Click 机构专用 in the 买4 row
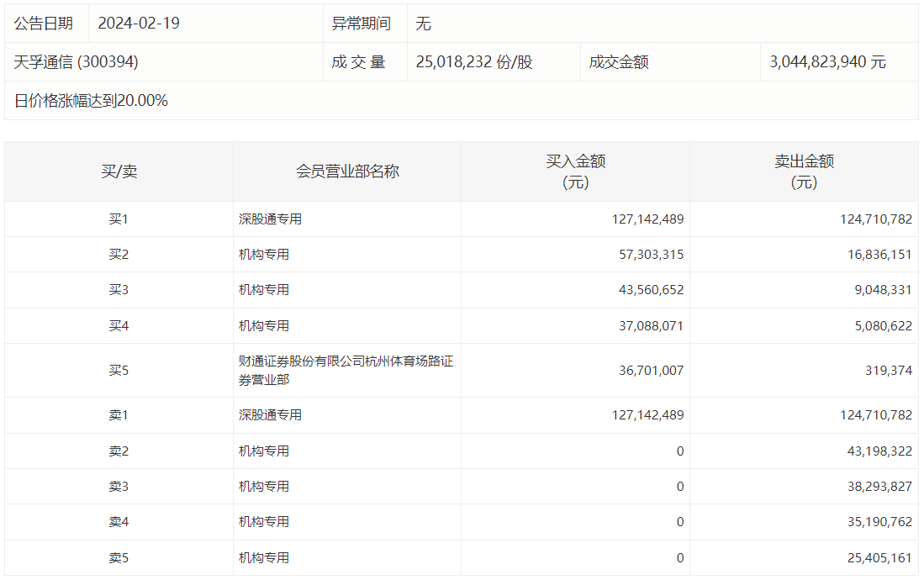This screenshot has height=580, width=924. tap(264, 326)
